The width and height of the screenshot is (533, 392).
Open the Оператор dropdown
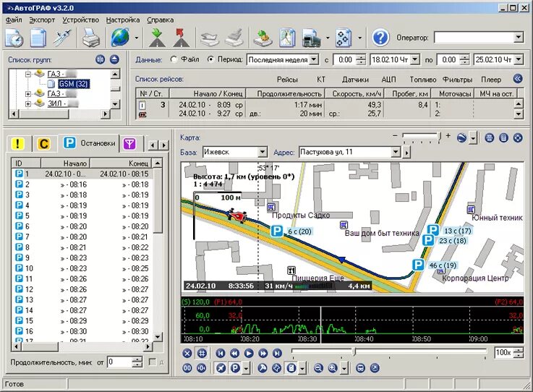click(519, 37)
